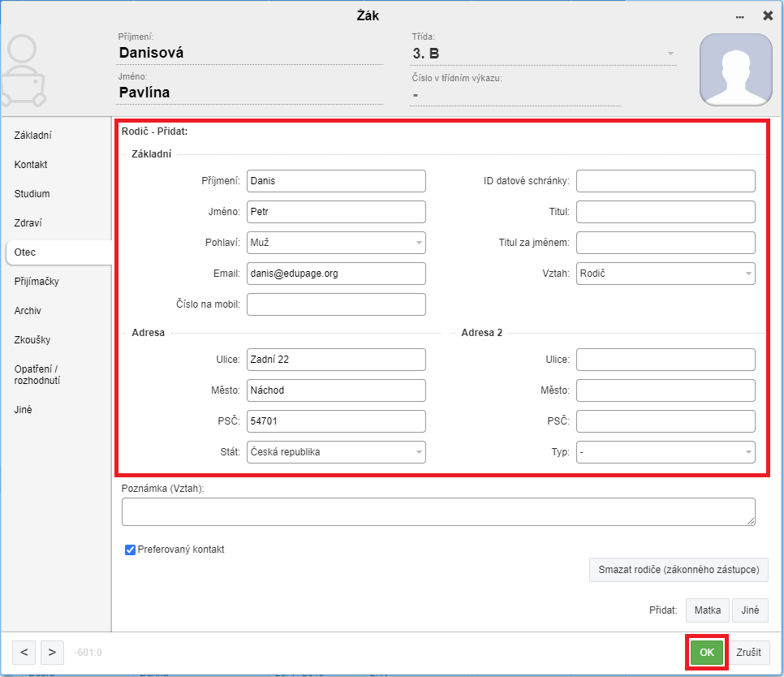Click the Číslo na mobil input field

point(336,304)
